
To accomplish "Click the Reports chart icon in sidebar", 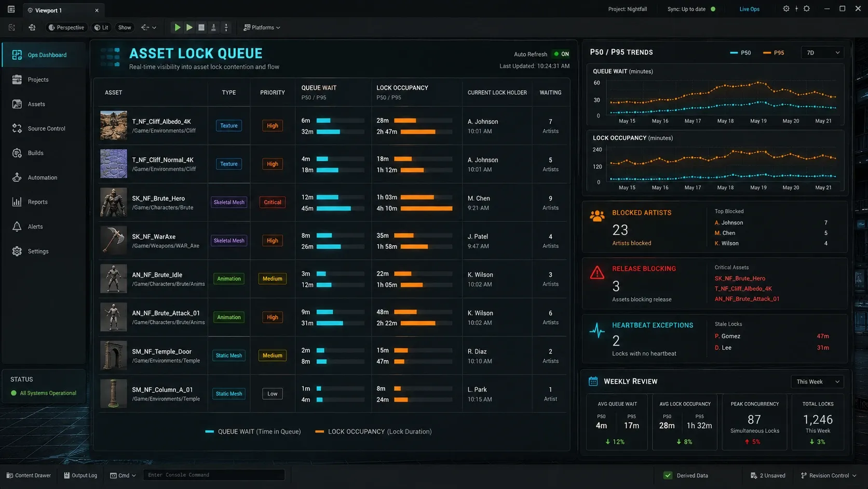I will [x=17, y=202].
